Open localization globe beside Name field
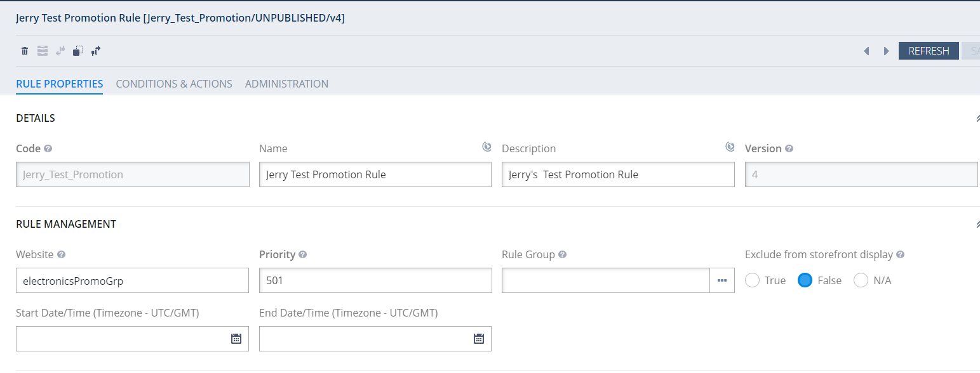 click(x=487, y=147)
